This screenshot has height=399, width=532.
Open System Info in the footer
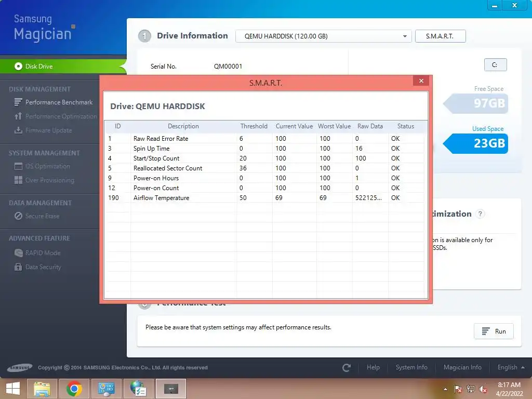point(411,367)
